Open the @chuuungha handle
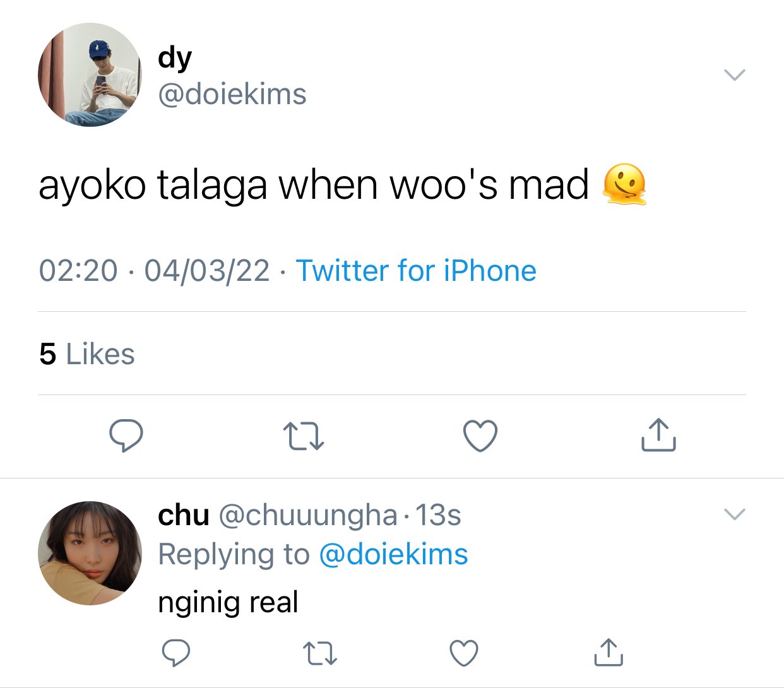 (x=308, y=516)
